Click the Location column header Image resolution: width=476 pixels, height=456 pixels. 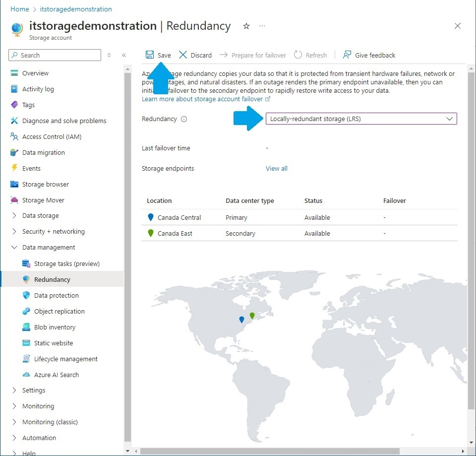pyautogui.click(x=159, y=200)
